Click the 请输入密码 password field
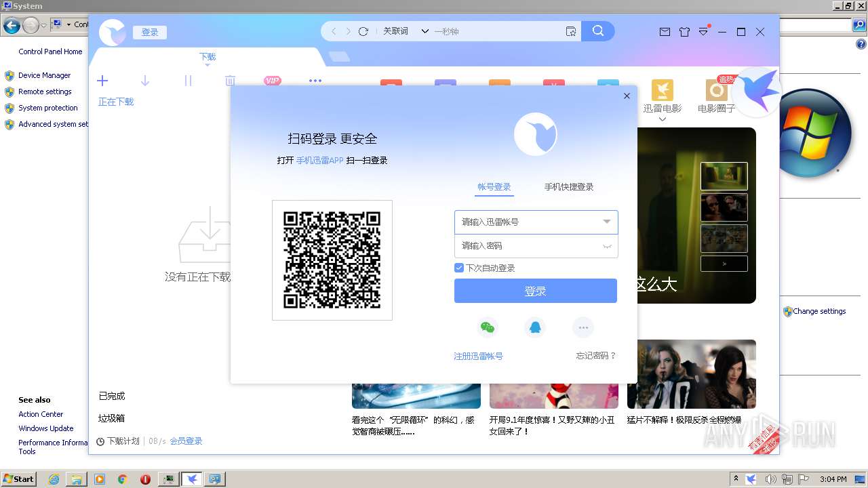Viewport: 868px width, 488px height. (536, 246)
